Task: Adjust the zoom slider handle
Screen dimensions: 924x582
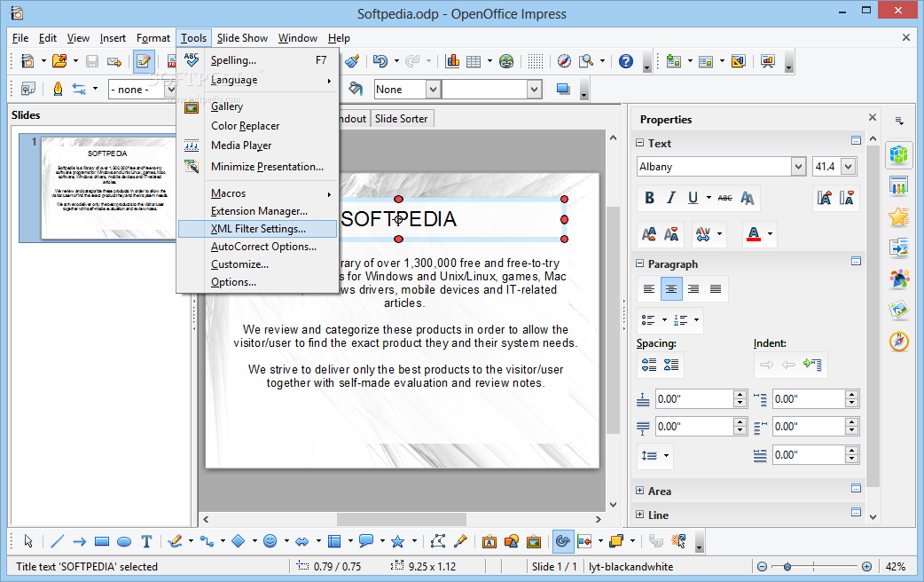Action: pos(787,567)
